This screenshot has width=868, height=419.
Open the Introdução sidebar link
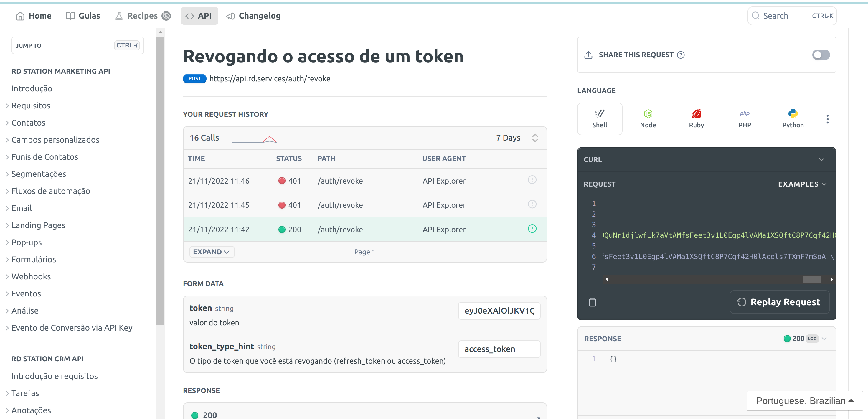32,88
